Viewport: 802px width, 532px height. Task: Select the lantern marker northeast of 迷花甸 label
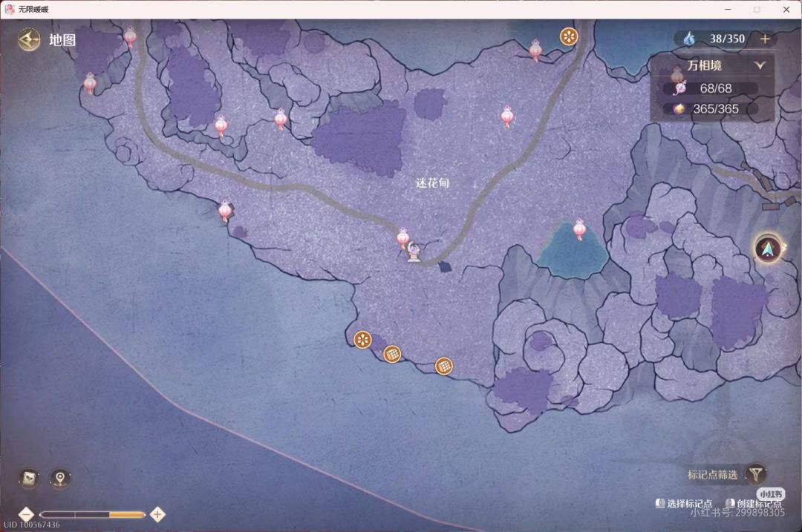point(507,117)
